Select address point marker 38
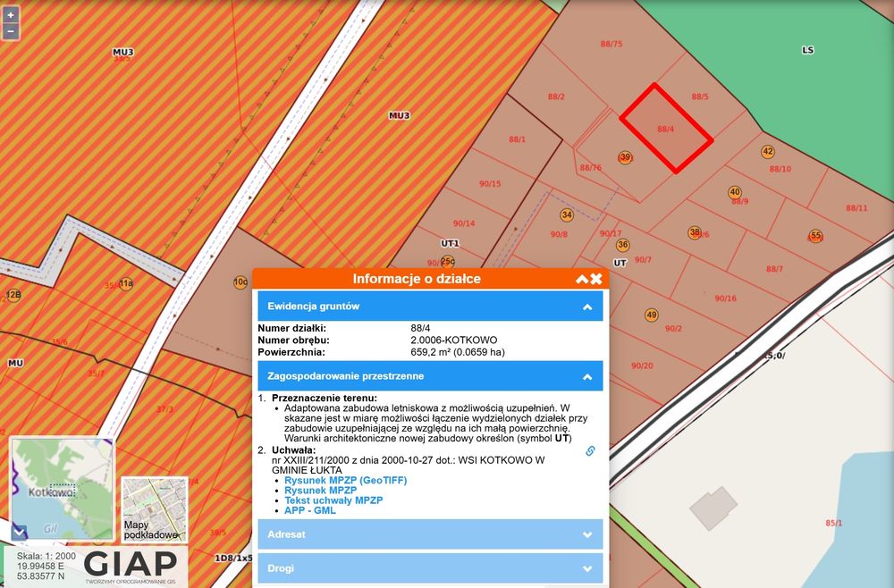Viewport: 894px width, 588px height. [x=695, y=232]
